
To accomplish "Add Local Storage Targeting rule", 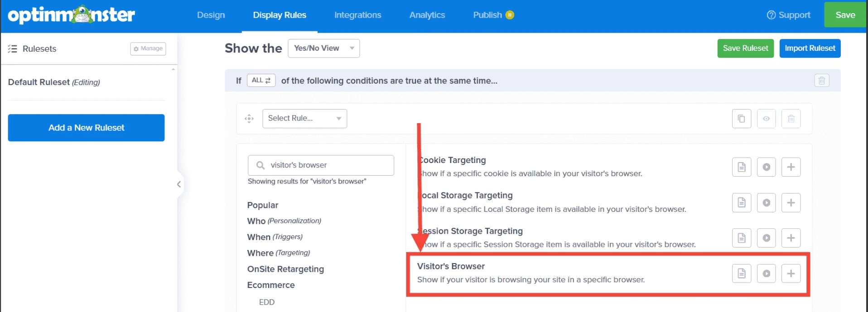I will pos(791,202).
